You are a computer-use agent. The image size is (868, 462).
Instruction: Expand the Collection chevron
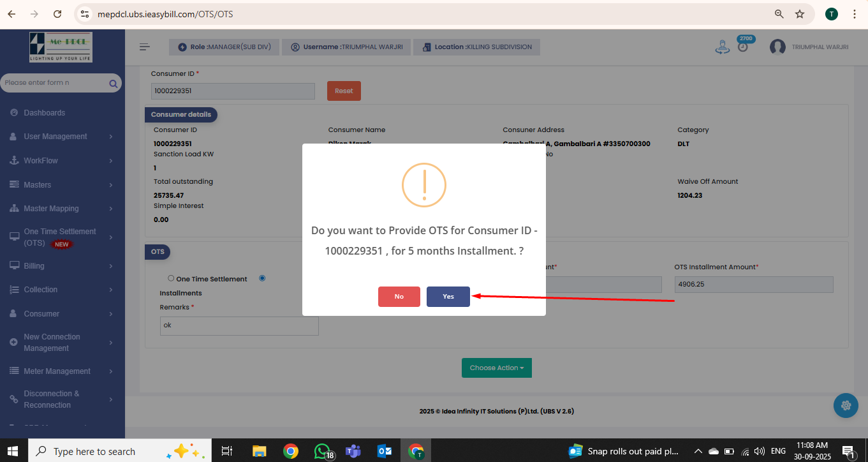(111, 290)
